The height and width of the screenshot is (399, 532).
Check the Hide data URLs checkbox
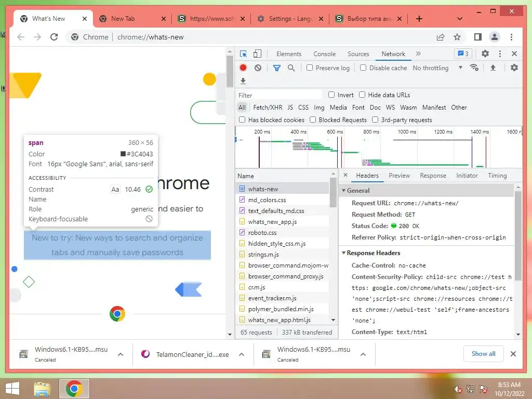pyautogui.click(x=362, y=95)
